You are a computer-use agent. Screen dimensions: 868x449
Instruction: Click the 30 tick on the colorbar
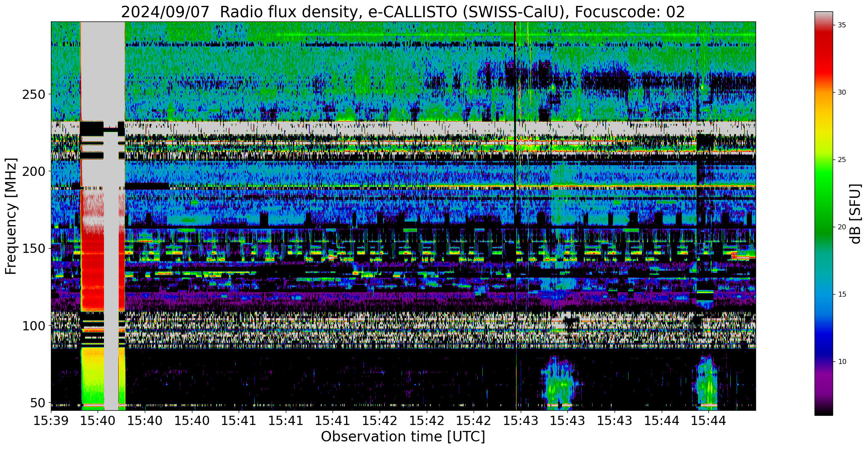point(842,93)
